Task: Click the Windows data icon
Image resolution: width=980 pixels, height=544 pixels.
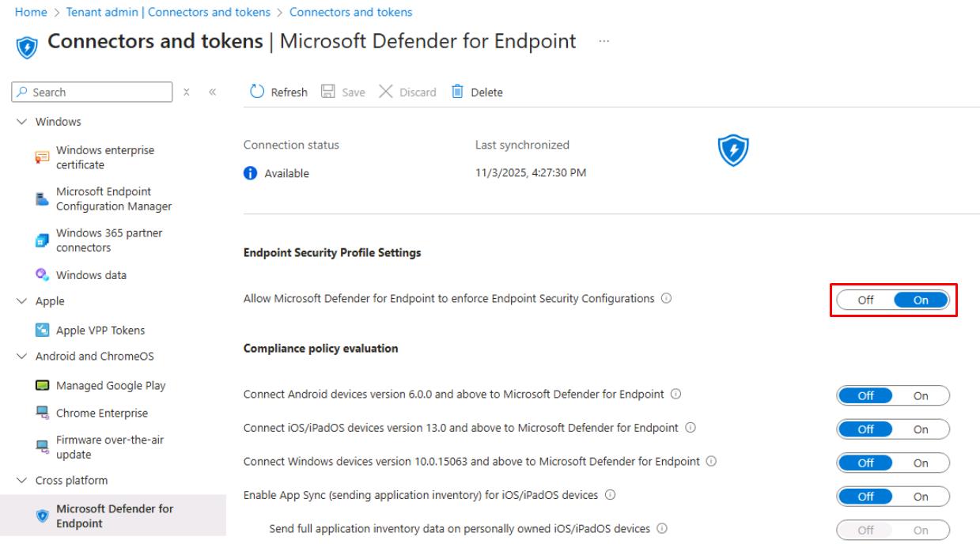Action: [43, 275]
